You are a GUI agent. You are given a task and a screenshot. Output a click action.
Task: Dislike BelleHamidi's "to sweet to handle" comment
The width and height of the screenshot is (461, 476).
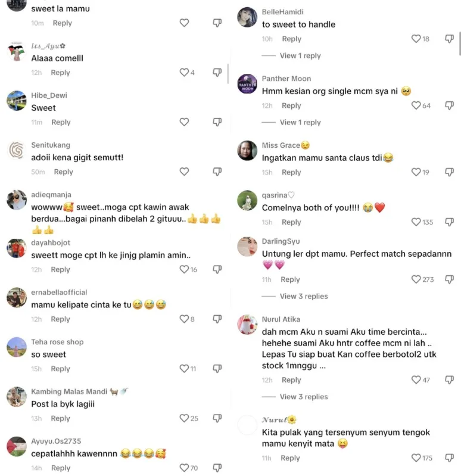[449, 39]
